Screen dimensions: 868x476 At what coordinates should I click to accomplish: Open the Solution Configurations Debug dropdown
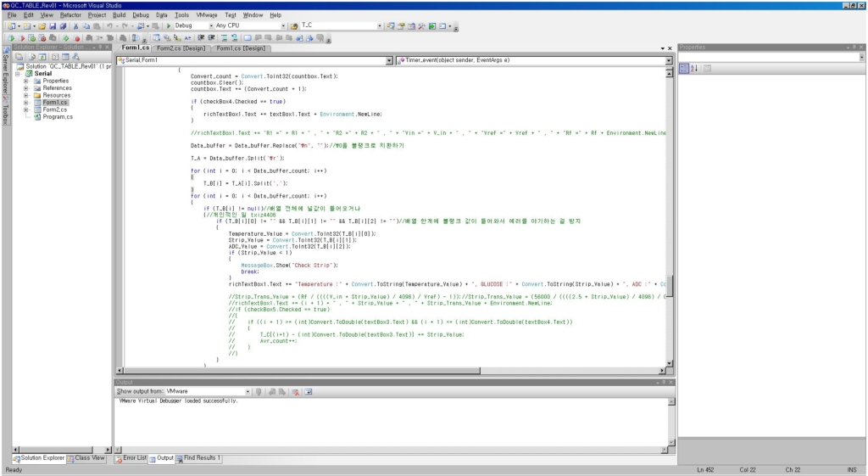click(x=211, y=26)
